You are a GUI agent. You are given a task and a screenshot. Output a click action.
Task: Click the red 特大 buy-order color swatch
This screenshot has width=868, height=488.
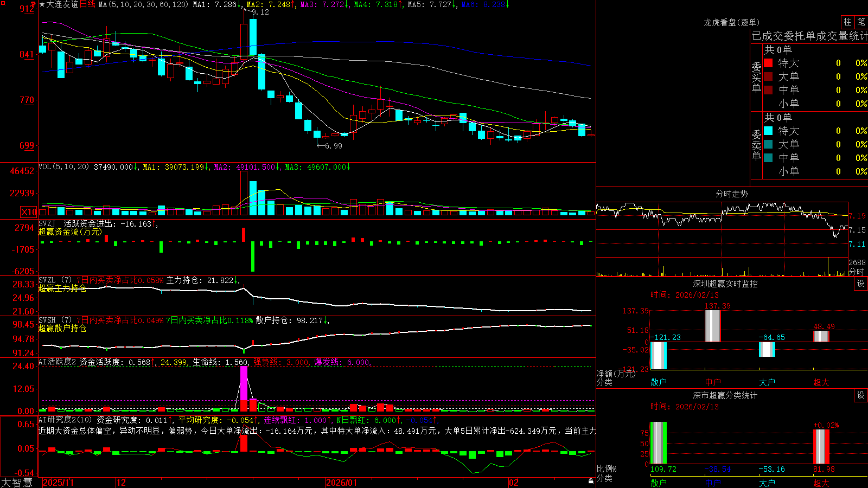(x=768, y=63)
